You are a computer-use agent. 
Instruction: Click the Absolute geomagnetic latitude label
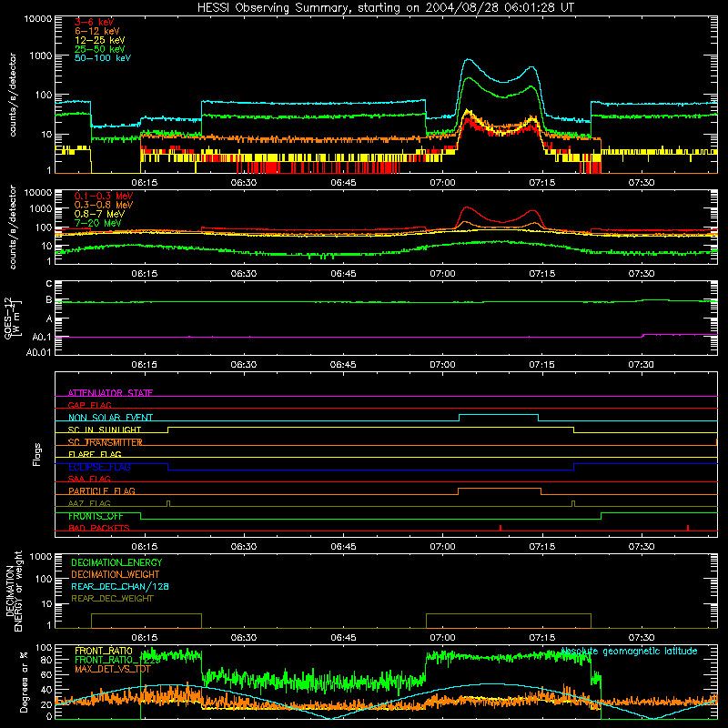[x=629, y=652]
